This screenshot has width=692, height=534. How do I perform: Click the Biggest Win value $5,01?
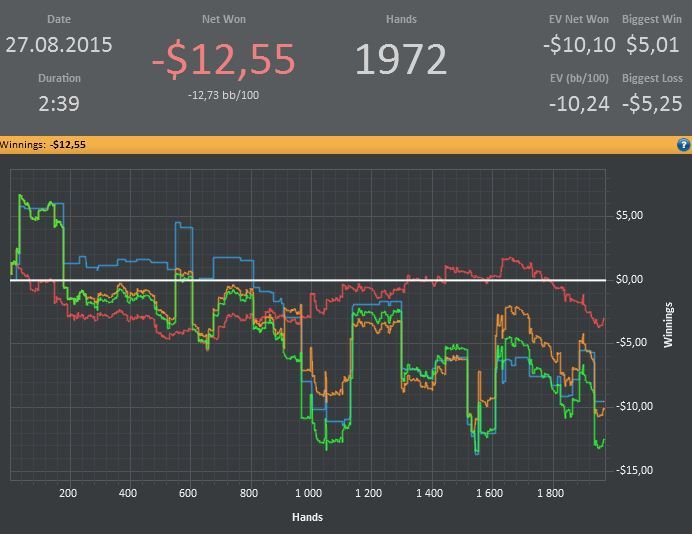[652, 45]
